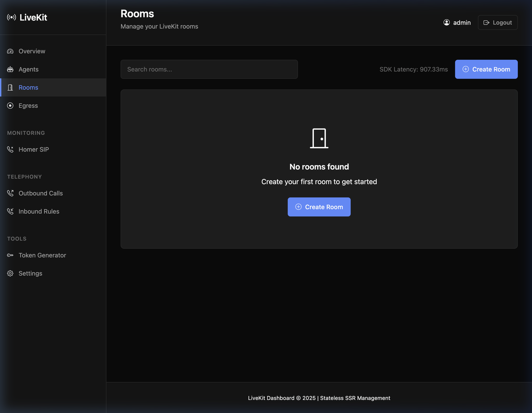The width and height of the screenshot is (532, 413).
Task: Click Create Room button in empty state
Action: pos(319,207)
